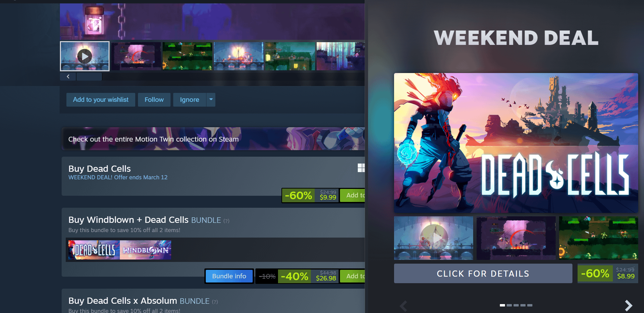Play the trailer video thumbnail in the strip
This screenshot has height=313, width=644.
(85, 56)
